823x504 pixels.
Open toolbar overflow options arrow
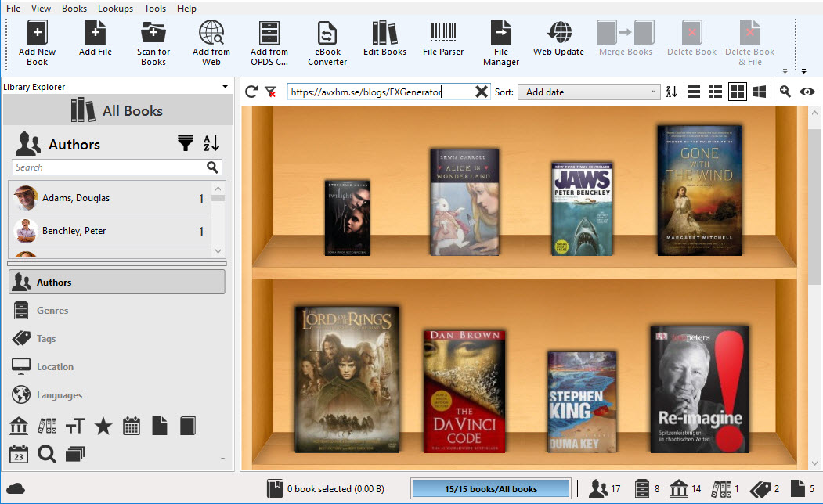click(x=804, y=70)
